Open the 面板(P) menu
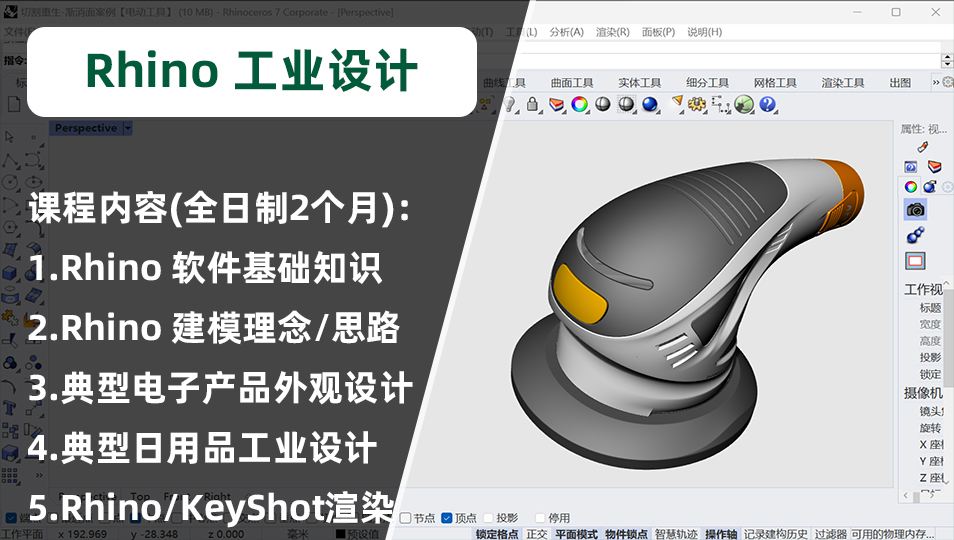954x540 pixels. [658, 32]
